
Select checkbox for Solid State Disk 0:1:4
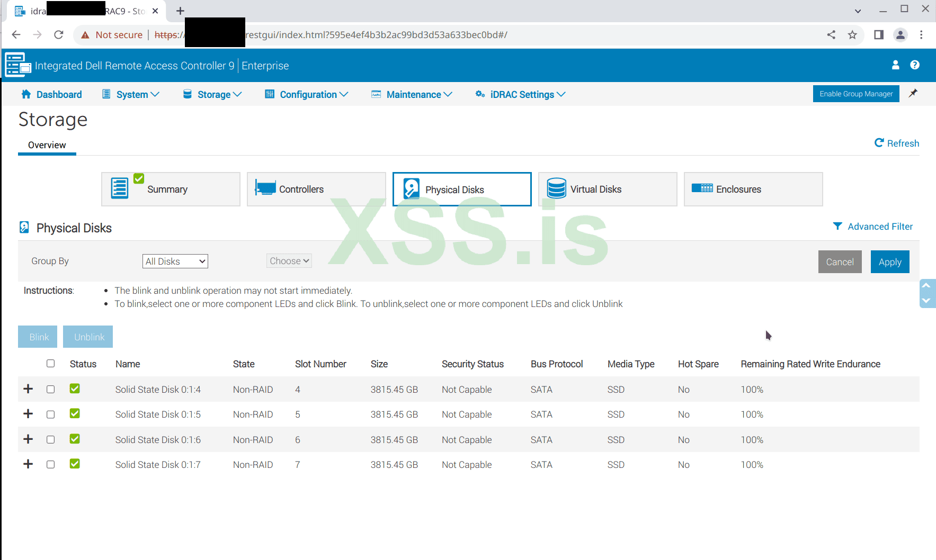pos(51,389)
